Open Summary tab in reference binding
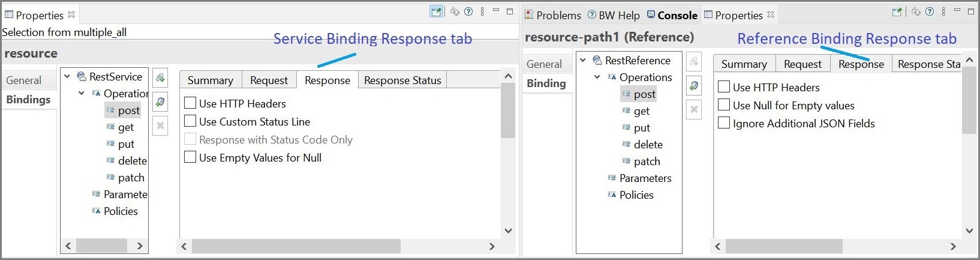 (744, 64)
